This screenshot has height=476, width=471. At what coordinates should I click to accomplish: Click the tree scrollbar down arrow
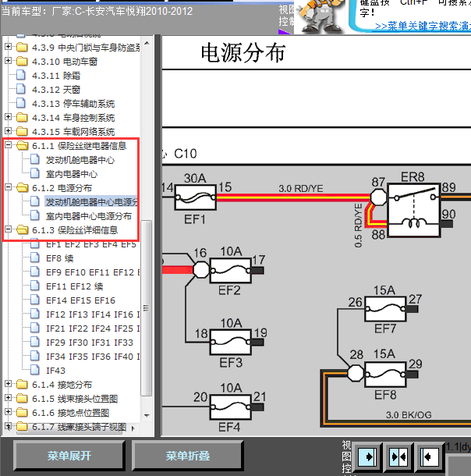147,415
